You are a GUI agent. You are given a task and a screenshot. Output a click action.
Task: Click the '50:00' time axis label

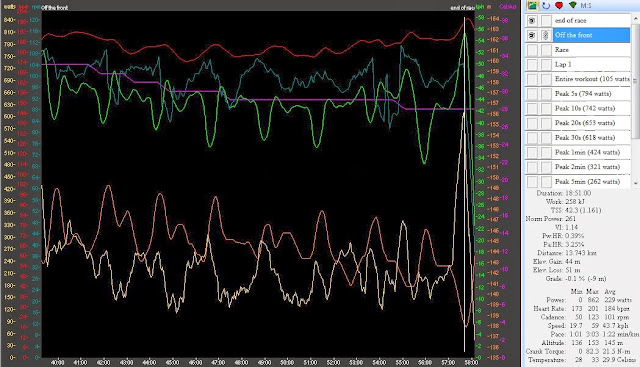[287, 362]
